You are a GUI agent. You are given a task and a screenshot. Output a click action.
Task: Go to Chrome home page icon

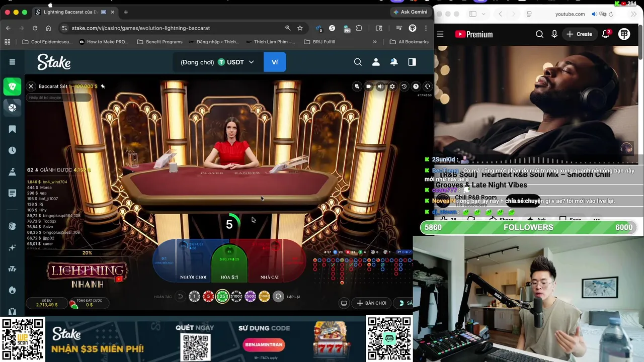click(x=48, y=28)
